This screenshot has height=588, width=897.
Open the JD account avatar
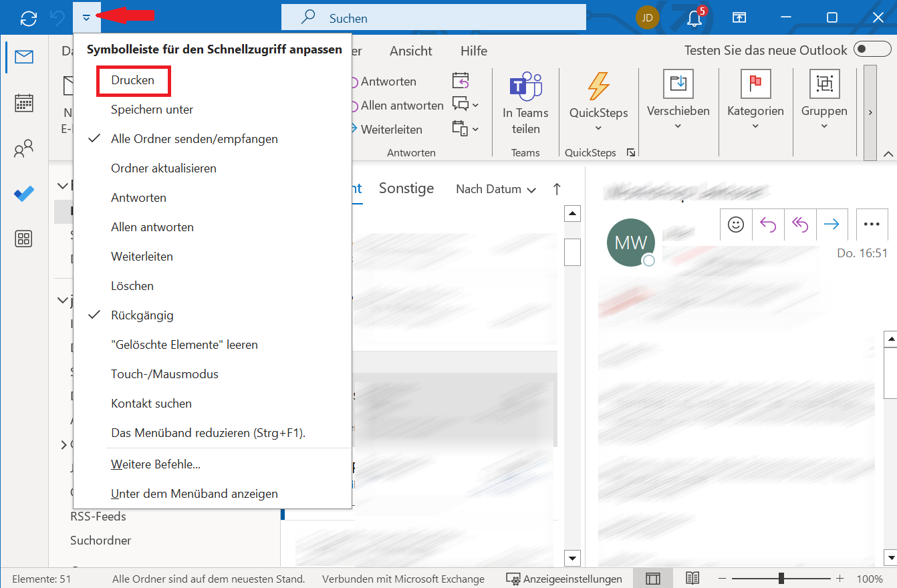point(647,18)
